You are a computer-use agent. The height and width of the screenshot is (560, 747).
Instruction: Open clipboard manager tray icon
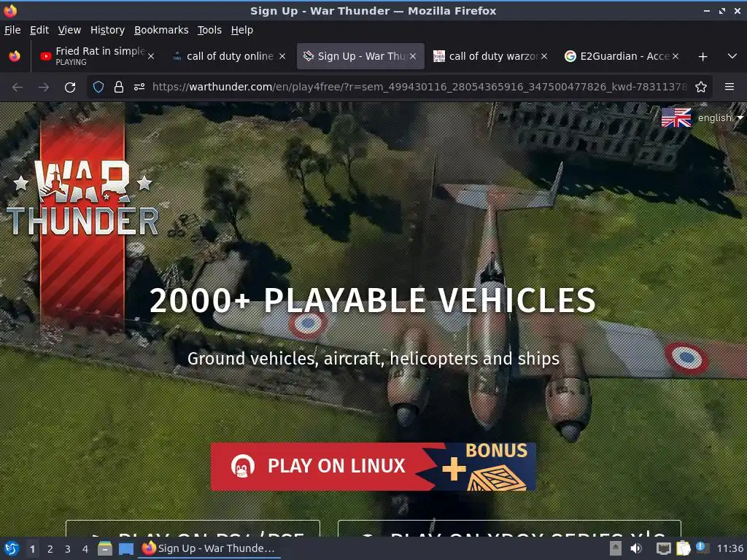(683, 548)
